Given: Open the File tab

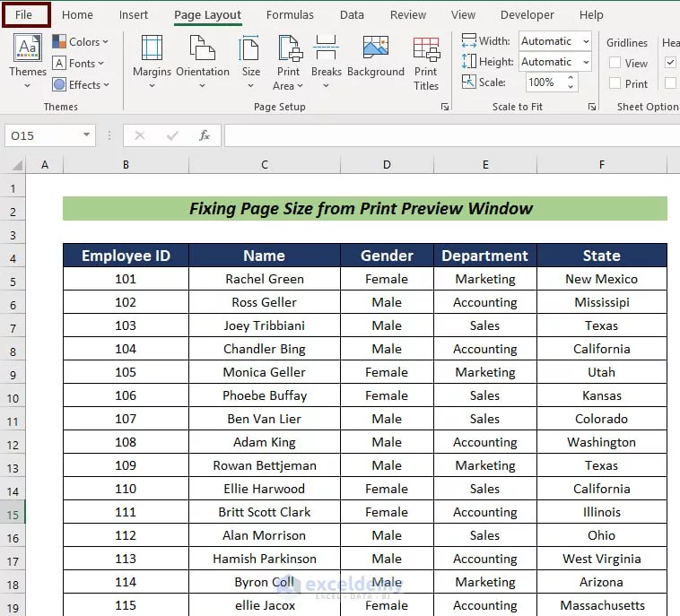Looking at the screenshot, I should click(24, 15).
